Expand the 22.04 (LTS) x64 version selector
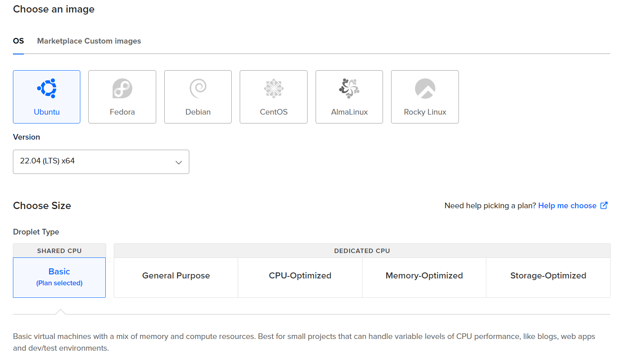The image size is (630, 364). point(101,162)
